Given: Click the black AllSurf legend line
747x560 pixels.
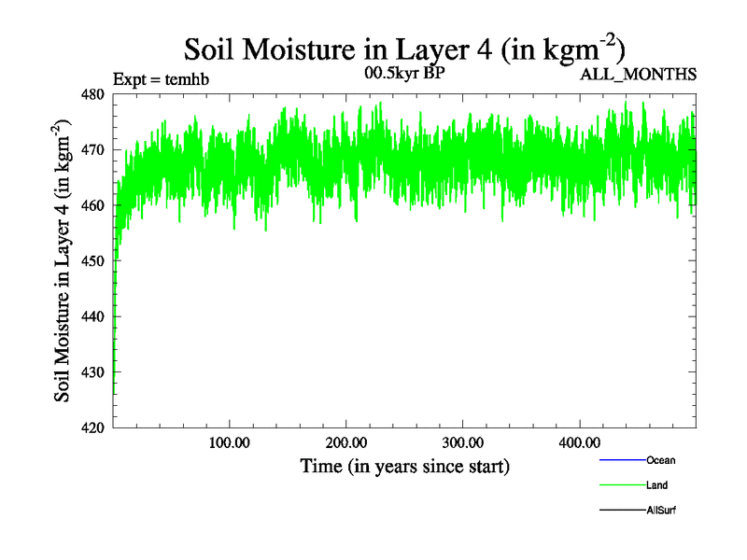Looking at the screenshot, I should tap(621, 511).
